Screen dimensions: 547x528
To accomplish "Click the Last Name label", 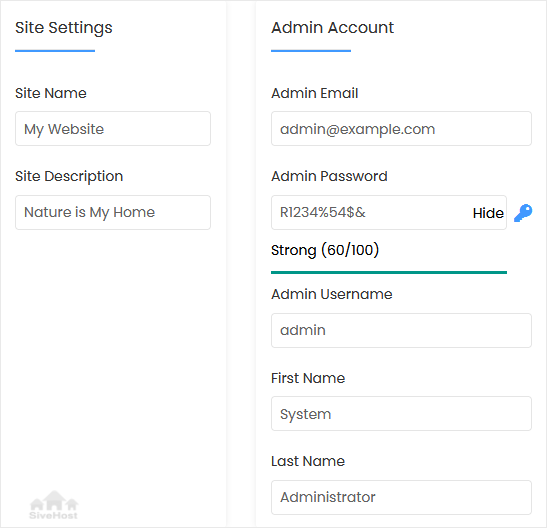I will (308, 461).
